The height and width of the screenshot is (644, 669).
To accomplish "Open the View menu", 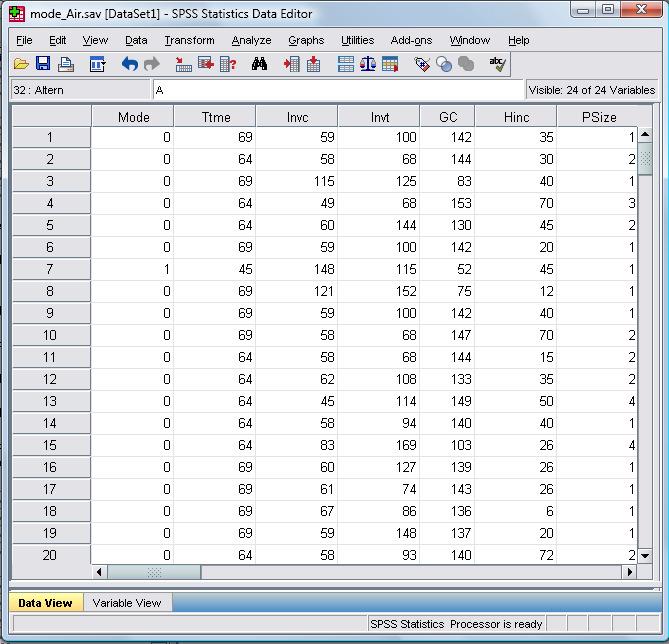I will pos(95,40).
